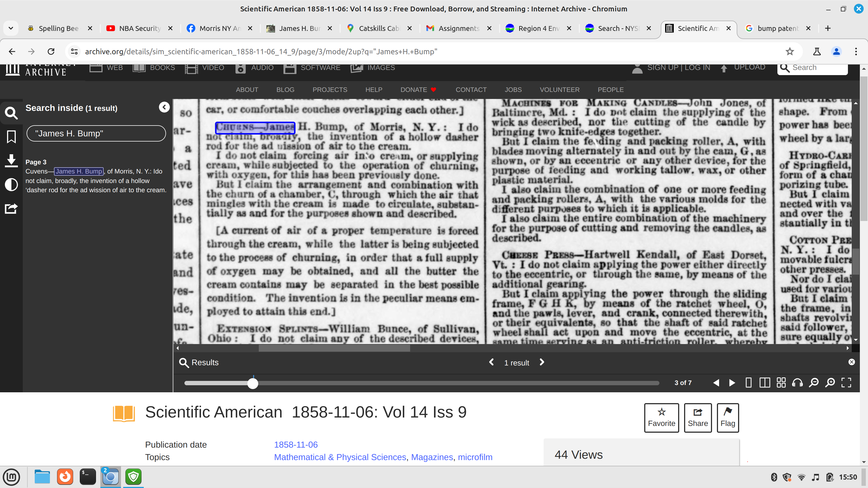Open the Linux Mint start menu

pos(11,477)
